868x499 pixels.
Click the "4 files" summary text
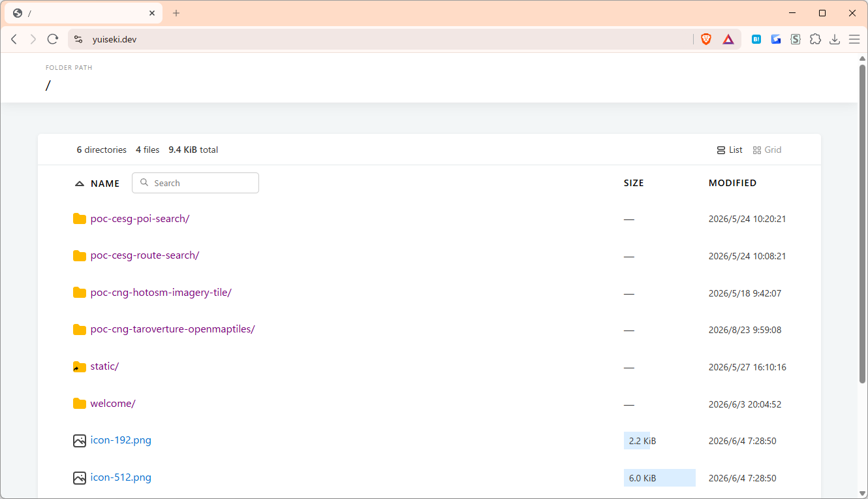pos(147,150)
